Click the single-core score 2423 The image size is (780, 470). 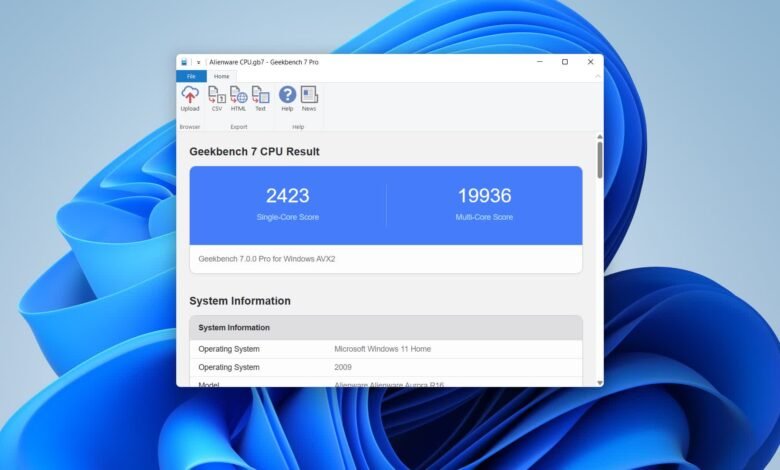point(288,195)
